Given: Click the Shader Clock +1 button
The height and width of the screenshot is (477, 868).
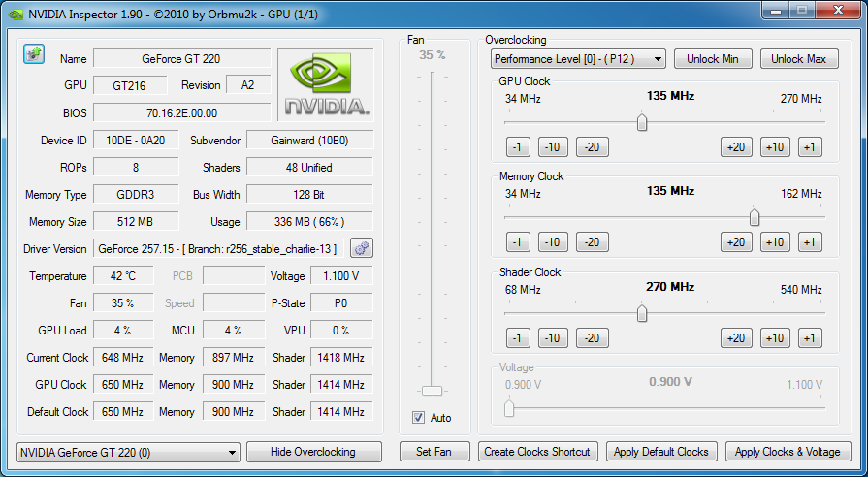Looking at the screenshot, I should point(809,338).
